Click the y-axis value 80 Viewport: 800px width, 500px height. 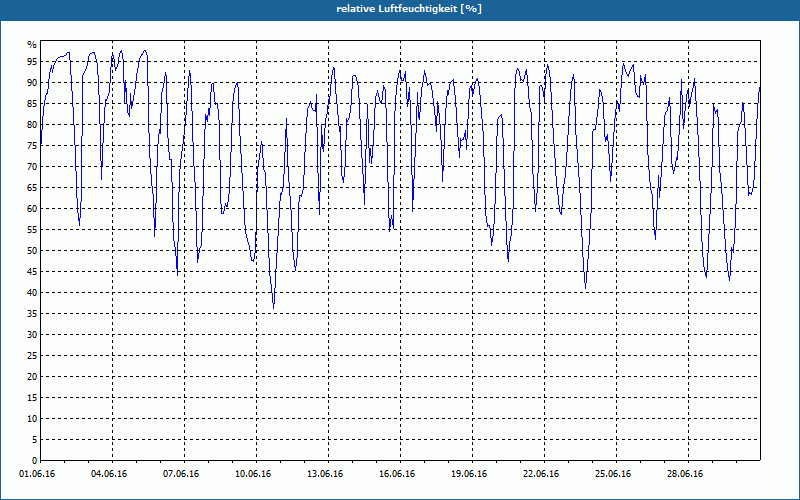[x=32, y=124]
